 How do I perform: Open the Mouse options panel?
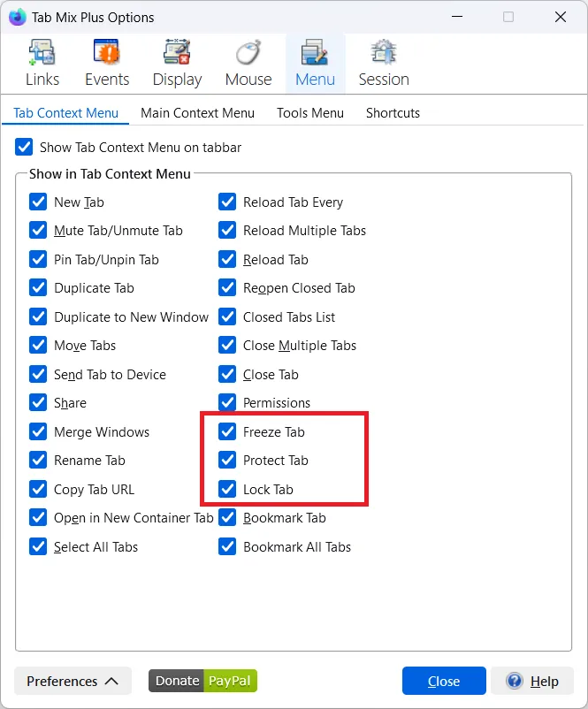click(x=248, y=64)
